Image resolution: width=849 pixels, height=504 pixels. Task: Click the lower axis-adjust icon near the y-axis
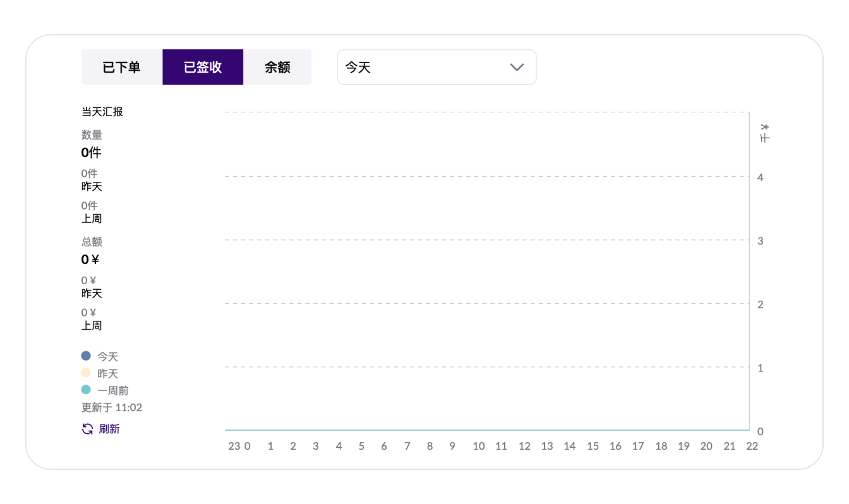[764, 138]
